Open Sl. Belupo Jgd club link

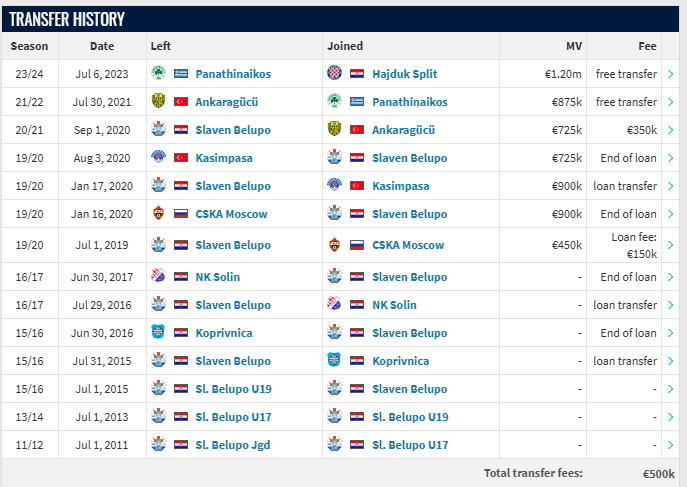(x=233, y=445)
